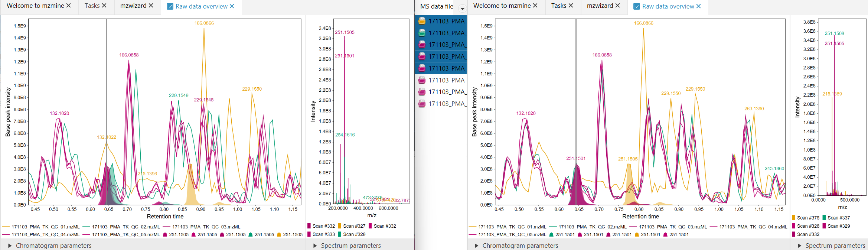Viewport: 868px width, 250px height.
Task: Close the Raw data overview tab in right window
Action: [698, 6]
